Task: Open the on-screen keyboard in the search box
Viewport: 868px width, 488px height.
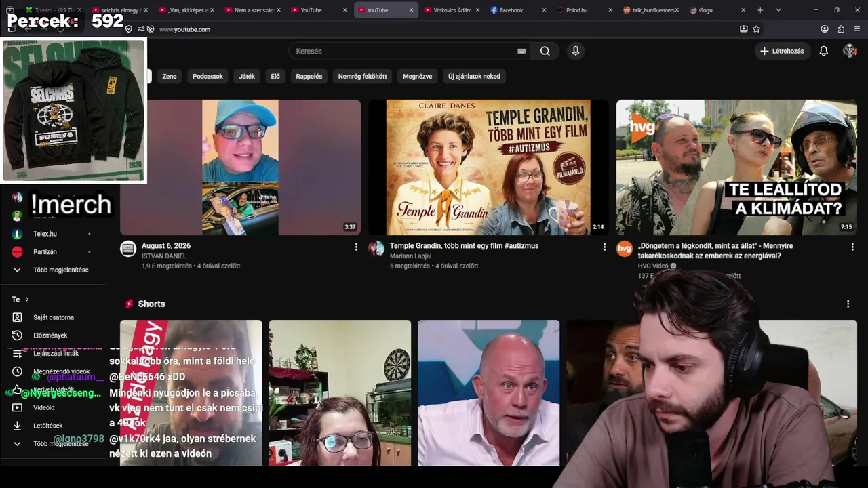Action: tap(521, 51)
